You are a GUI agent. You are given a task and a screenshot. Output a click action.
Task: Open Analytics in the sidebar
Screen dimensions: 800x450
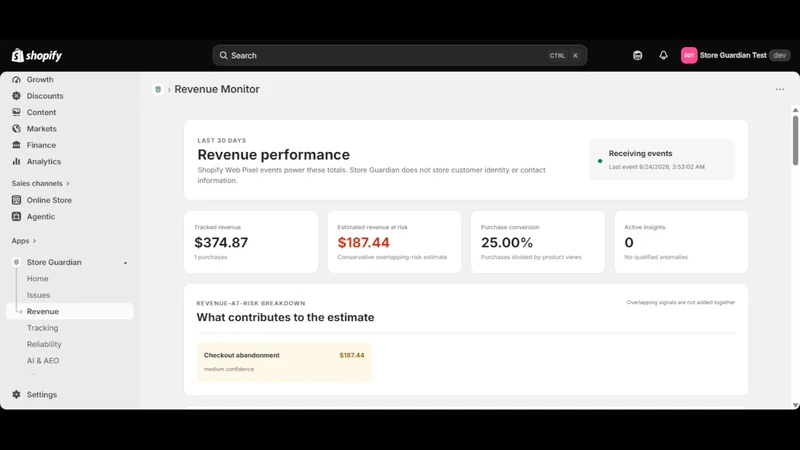pyautogui.click(x=43, y=161)
